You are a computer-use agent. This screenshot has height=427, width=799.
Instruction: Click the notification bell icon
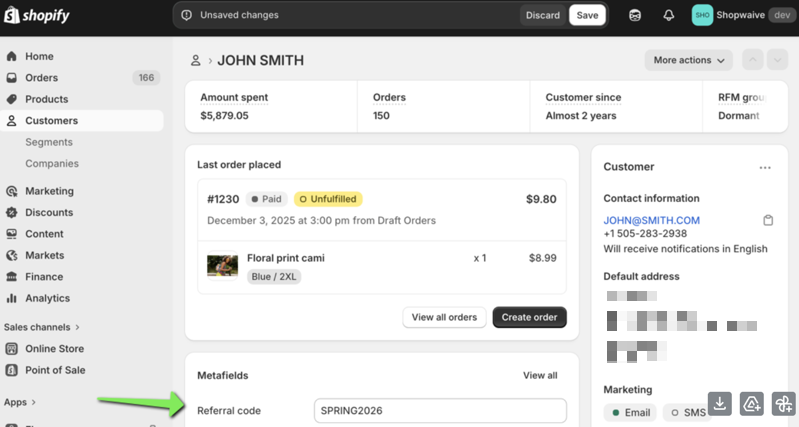(668, 15)
